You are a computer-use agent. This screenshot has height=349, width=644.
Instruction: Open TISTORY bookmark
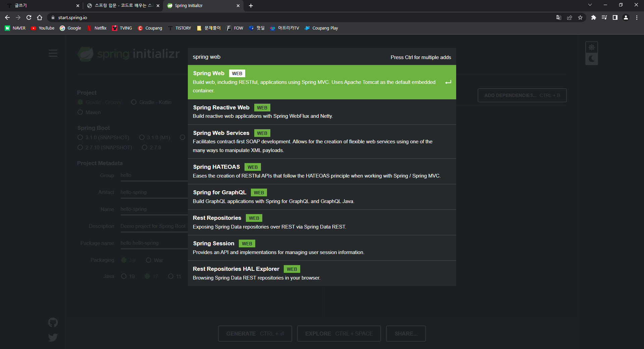pyautogui.click(x=179, y=28)
